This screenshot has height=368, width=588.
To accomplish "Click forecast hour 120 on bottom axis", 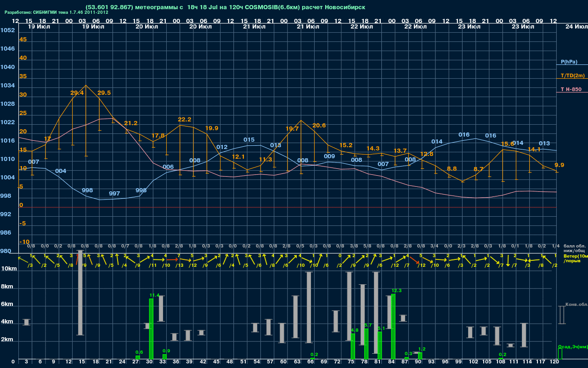I will 554,362.
